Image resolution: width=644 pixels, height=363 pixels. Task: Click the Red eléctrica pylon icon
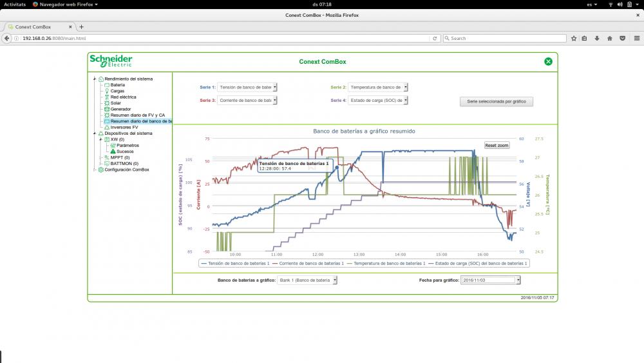[107, 97]
